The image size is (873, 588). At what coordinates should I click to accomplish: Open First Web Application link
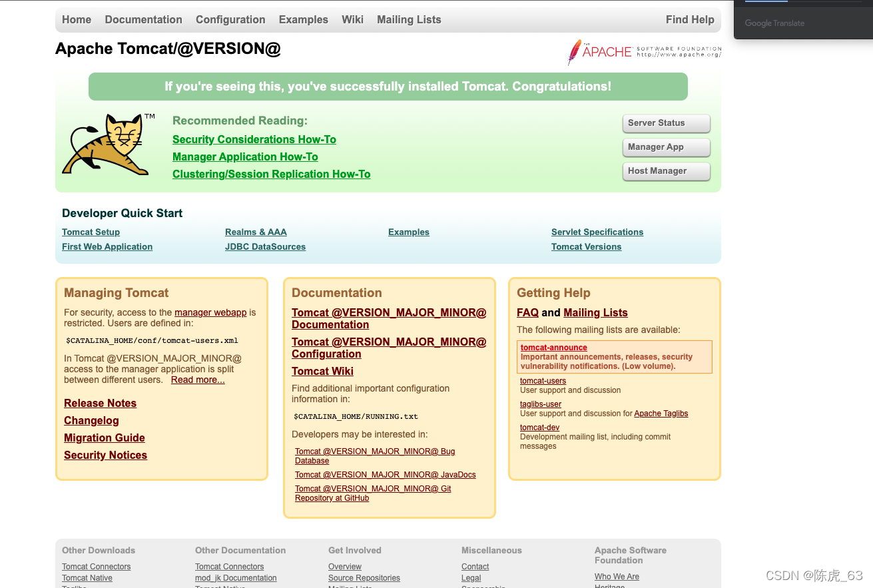click(x=107, y=246)
